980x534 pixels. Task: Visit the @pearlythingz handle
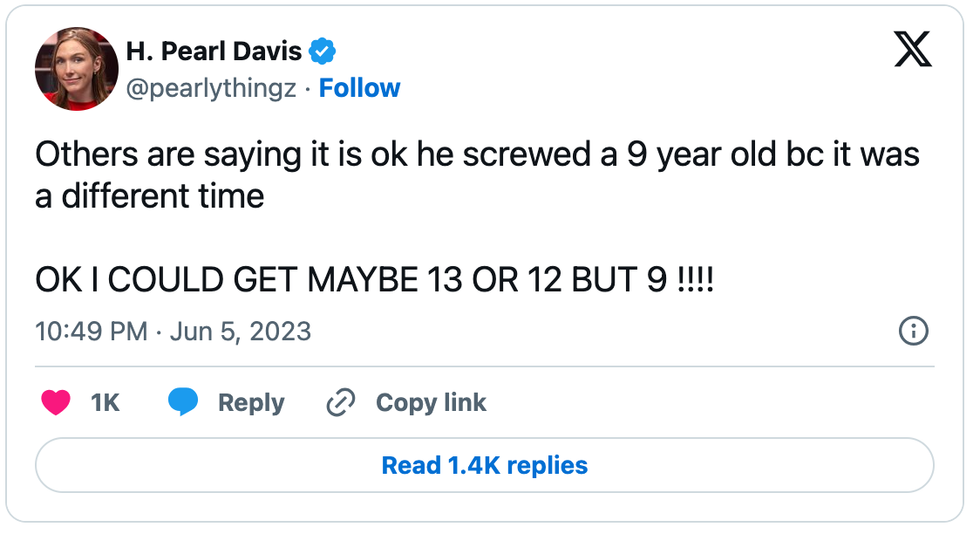click(211, 88)
